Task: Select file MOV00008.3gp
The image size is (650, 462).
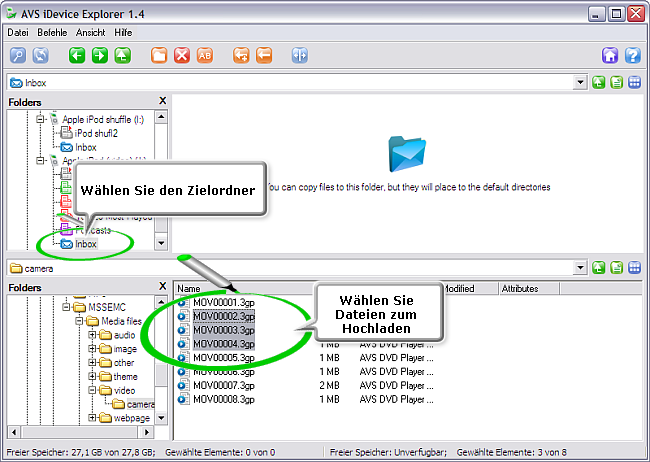Action: point(224,399)
